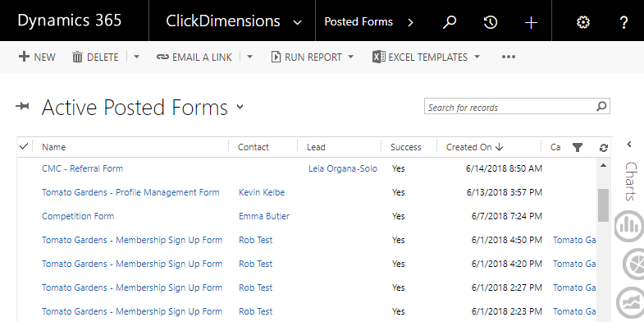
Task: Open recently viewed items history icon
Action: [x=491, y=22]
